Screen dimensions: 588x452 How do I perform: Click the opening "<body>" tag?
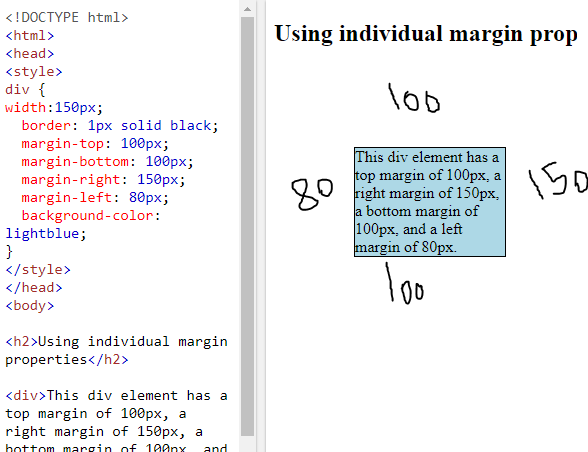pyautogui.click(x=30, y=306)
